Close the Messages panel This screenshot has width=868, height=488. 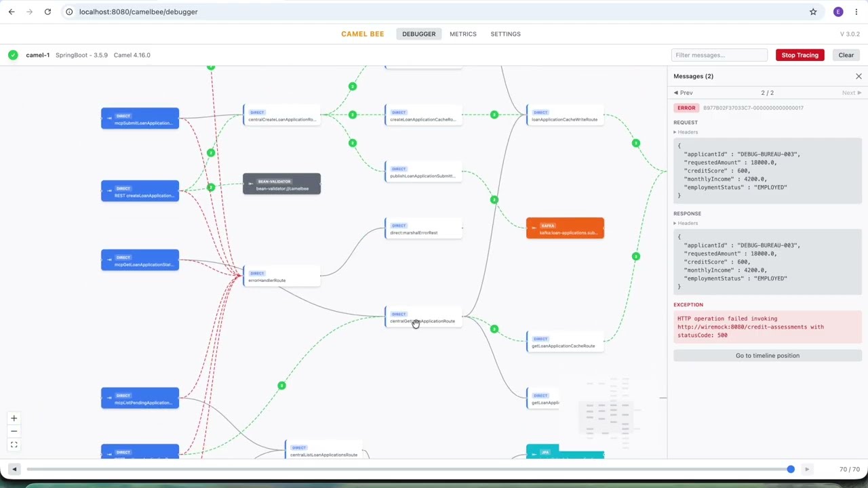pos(859,77)
